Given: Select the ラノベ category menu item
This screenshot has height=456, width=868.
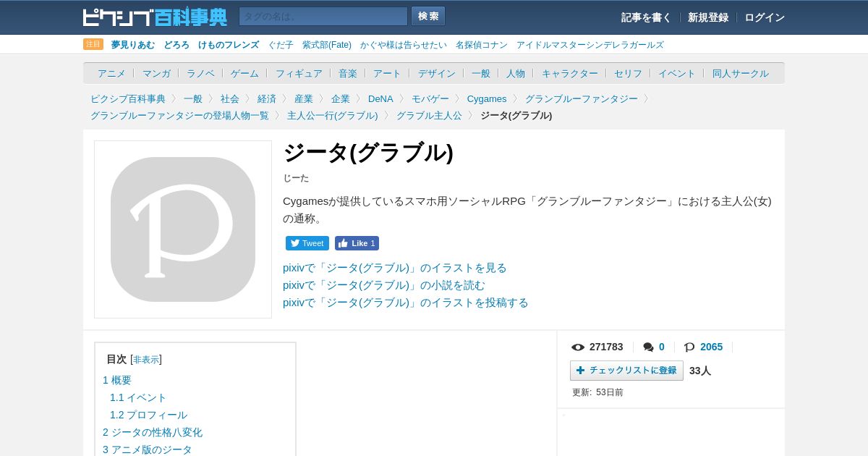Looking at the screenshot, I should pos(200,73).
